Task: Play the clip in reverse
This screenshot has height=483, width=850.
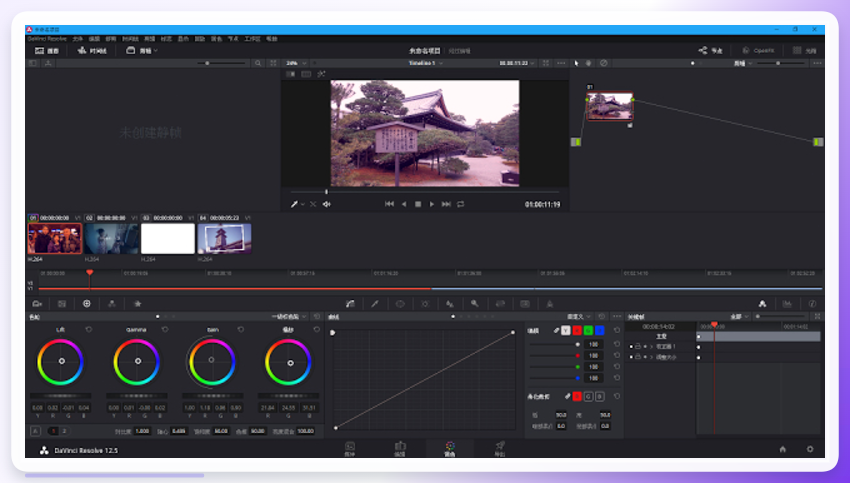Action: click(x=404, y=204)
